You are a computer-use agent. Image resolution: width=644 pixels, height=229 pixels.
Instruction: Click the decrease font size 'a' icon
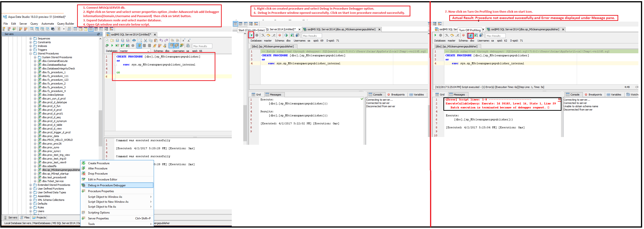184,40
